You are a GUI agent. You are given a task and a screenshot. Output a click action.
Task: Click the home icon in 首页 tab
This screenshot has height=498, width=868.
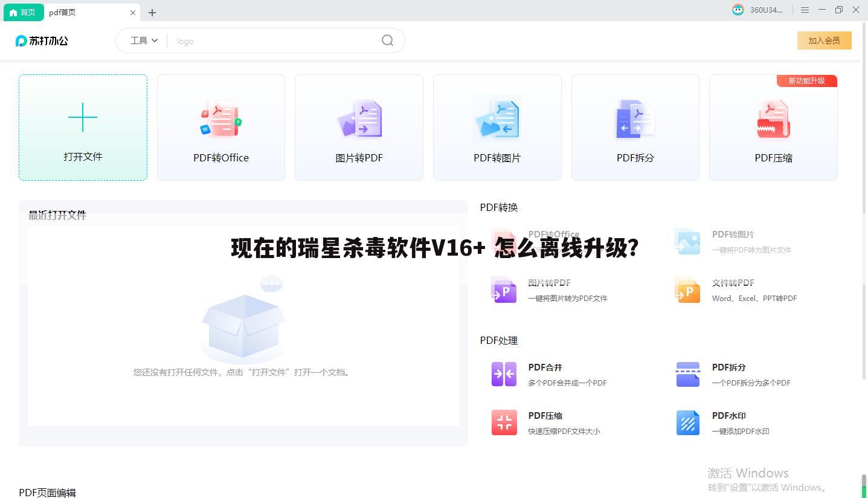(13, 12)
